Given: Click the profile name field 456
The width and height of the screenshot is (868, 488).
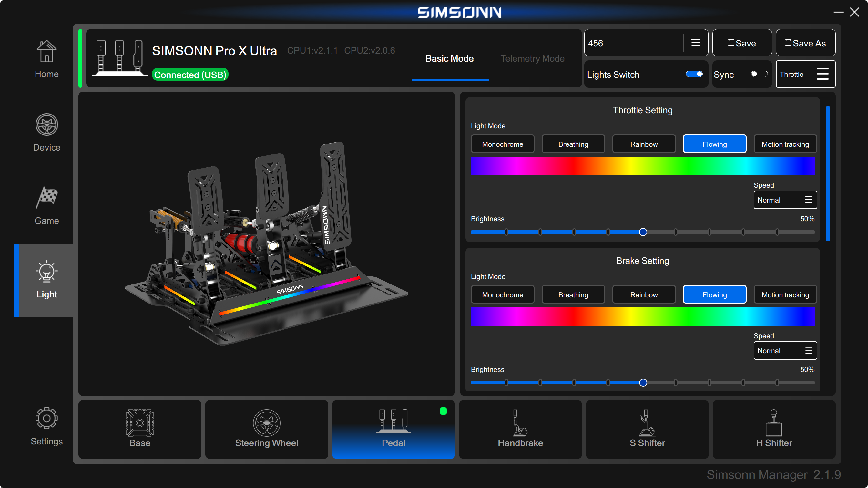Looking at the screenshot, I should click(633, 43).
